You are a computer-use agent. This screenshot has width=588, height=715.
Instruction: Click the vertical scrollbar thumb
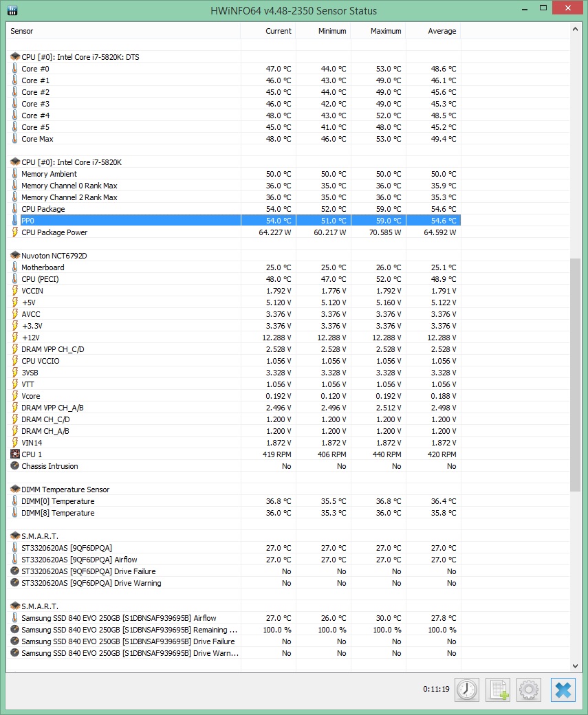pos(575,375)
